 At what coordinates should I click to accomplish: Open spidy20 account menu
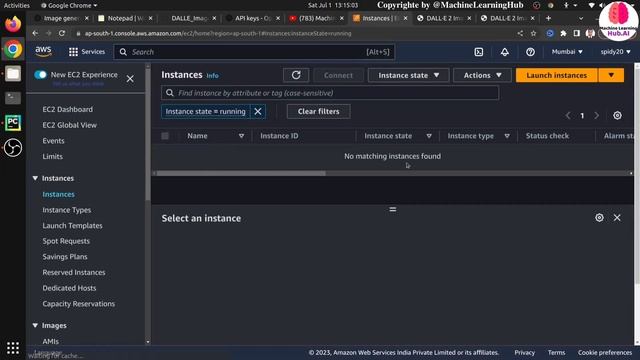coord(615,52)
